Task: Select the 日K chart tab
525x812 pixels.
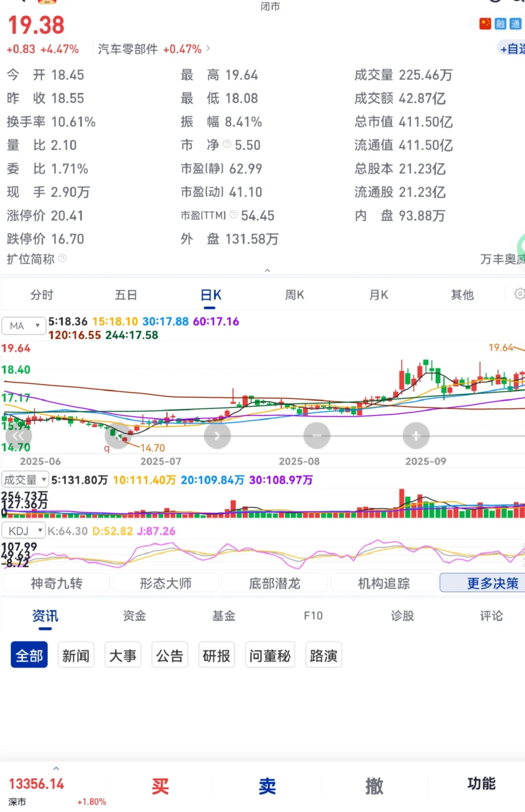Action: [210, 295]
